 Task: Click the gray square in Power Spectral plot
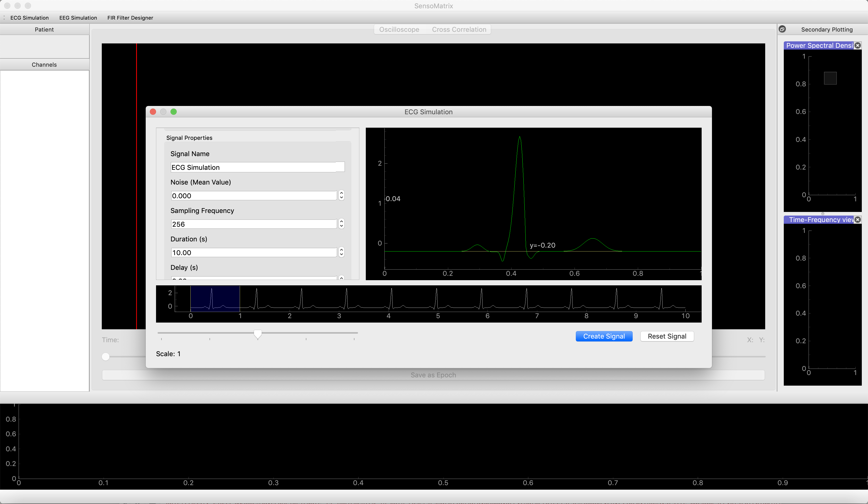pos(830,78)
